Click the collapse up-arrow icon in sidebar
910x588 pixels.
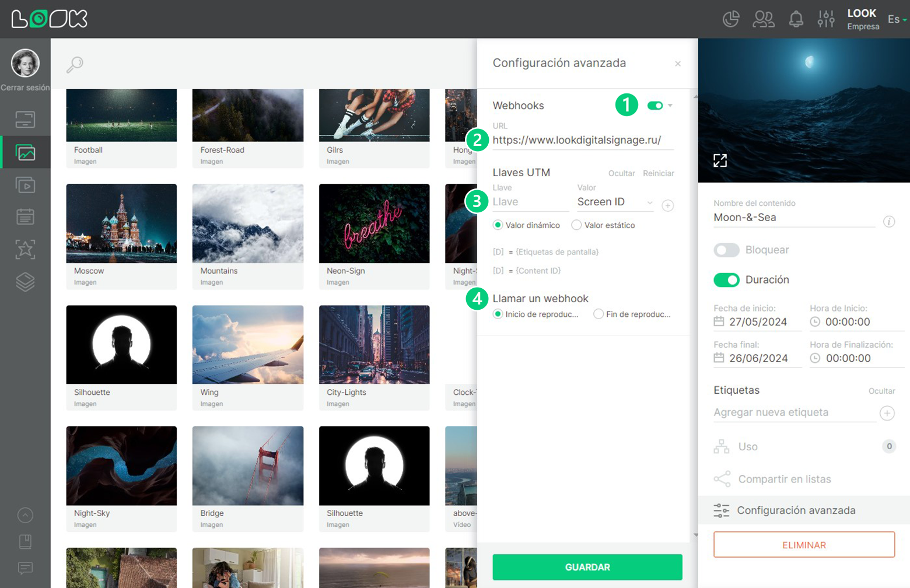pyautogui.click(x=25, y=515)
